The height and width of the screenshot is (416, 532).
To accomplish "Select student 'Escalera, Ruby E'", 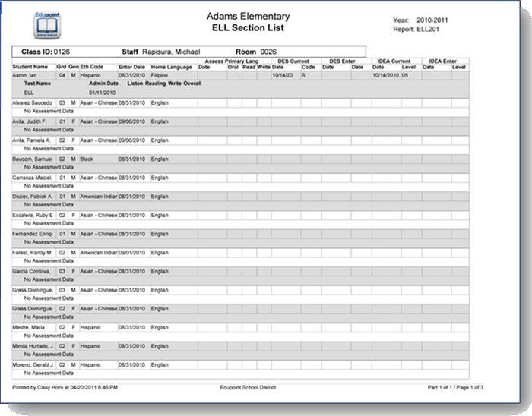I will 33,215.
